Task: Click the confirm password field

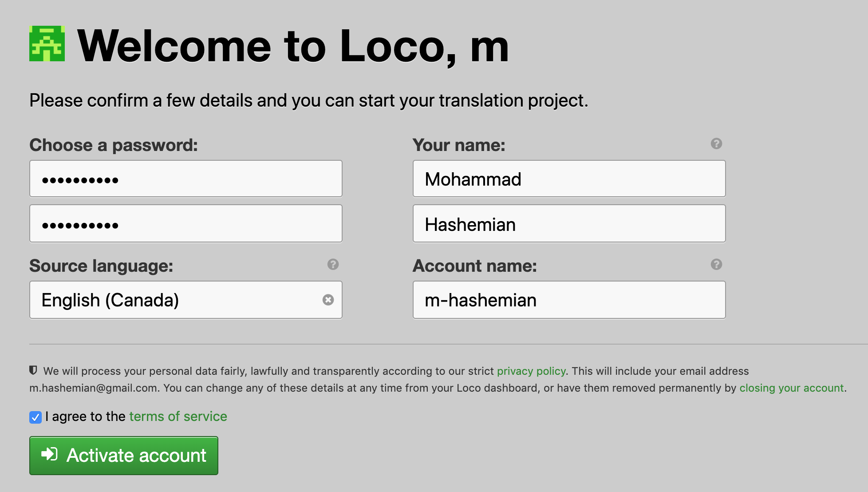Action: click(185, 223)
